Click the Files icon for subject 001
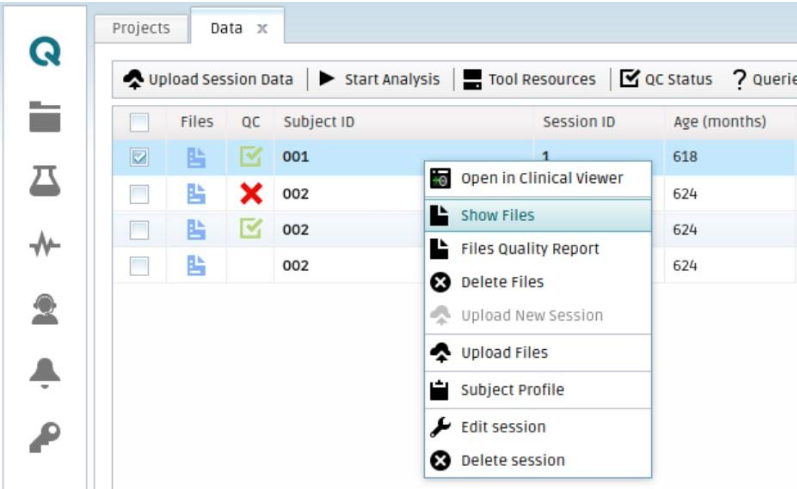Screen dimensions: 797x489 pos(196,157)
